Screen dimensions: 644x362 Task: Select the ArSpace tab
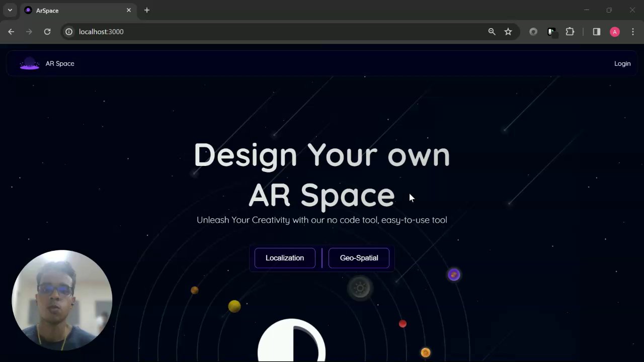78,10
